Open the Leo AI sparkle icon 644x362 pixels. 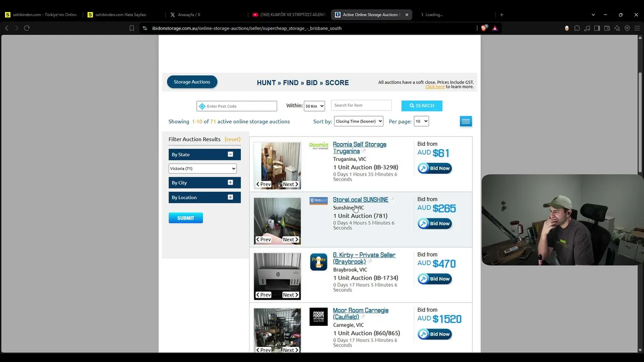coord(617,28)
